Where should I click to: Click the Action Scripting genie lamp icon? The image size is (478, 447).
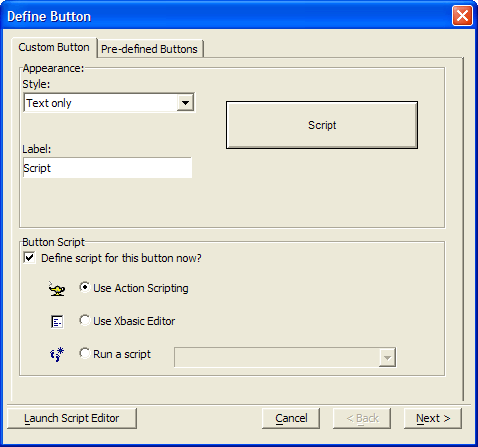57,289
